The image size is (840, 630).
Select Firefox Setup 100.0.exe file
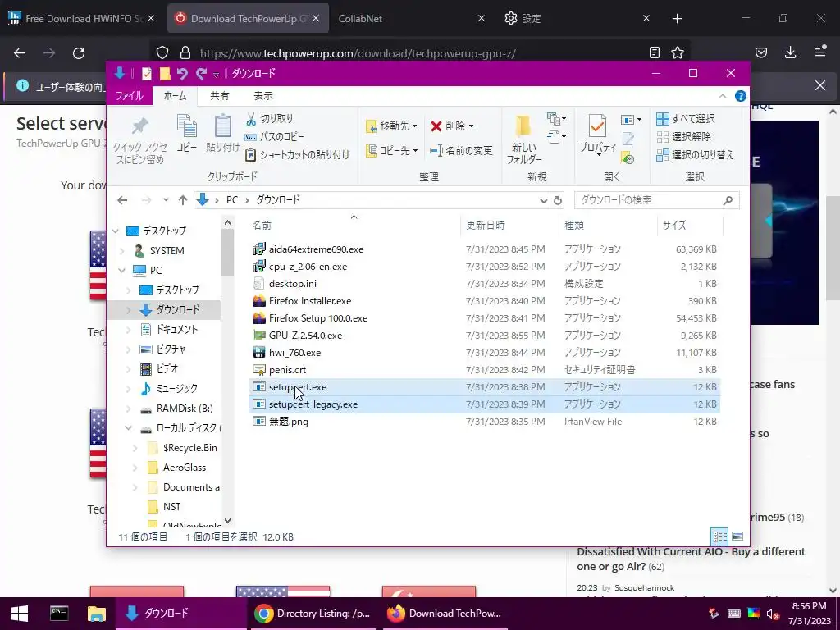coord(484,318)
